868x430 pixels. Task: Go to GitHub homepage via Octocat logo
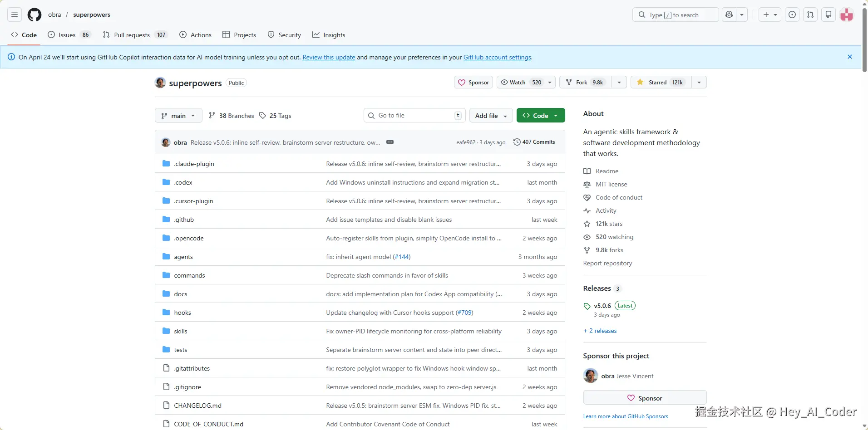[x=35, y=15]
